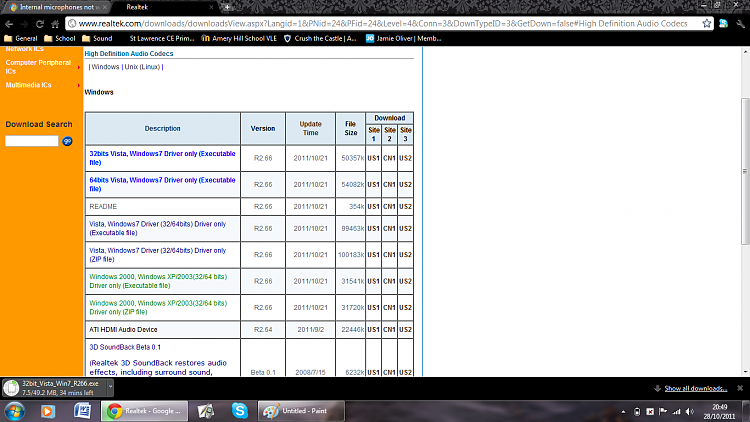Click the 50357k file size cell
The width and height of the screenshot is (750, 422).
[350, 158]
